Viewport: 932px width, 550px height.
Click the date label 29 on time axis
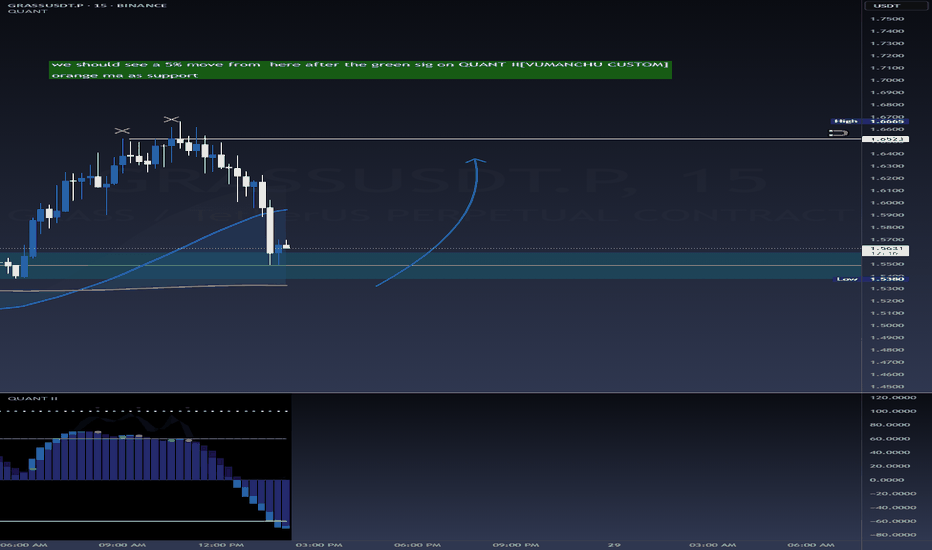[614, 545]
